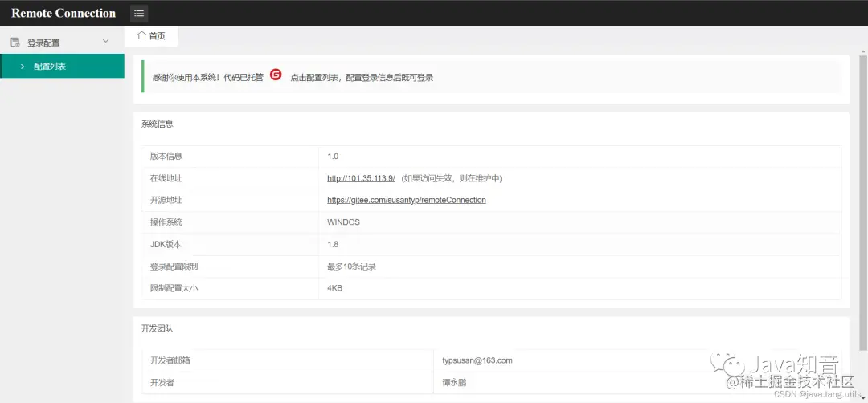Click the vertical scrollbar thumb

pyautogui.click(x=862, y=201)
